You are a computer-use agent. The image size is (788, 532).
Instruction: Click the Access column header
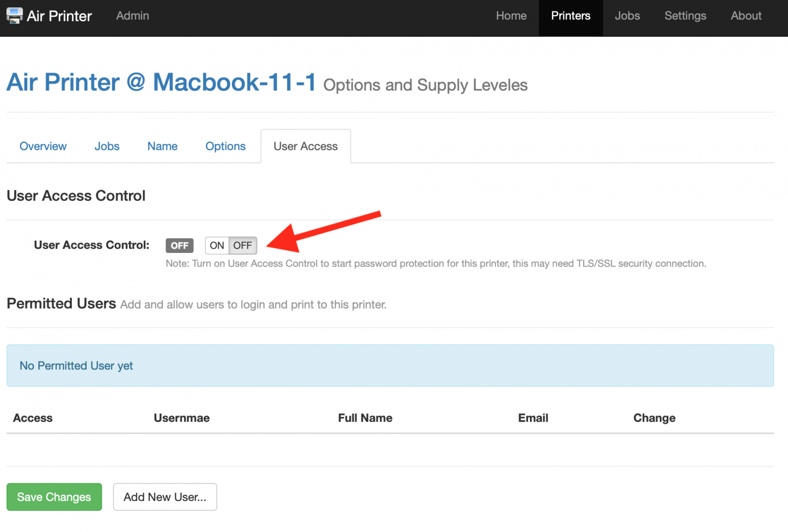pyautogui.click(x=33, y=418)
